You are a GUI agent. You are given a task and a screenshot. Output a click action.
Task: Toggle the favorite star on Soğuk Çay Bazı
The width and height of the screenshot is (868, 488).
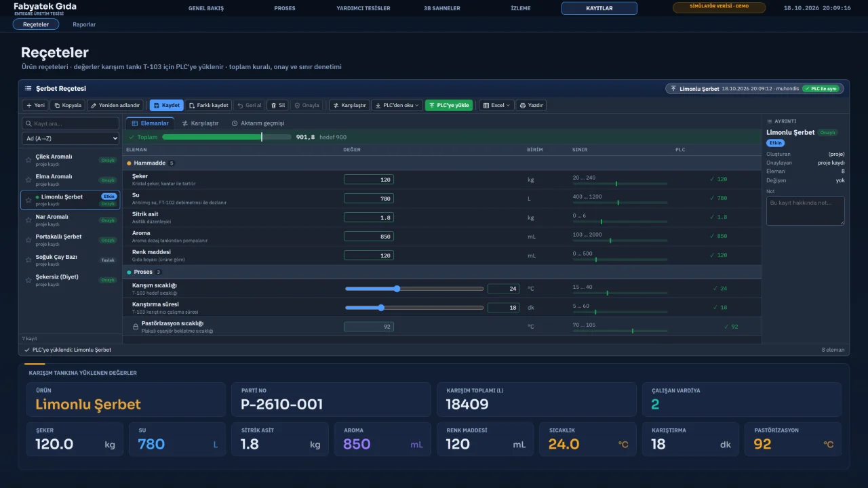(28, 260)
